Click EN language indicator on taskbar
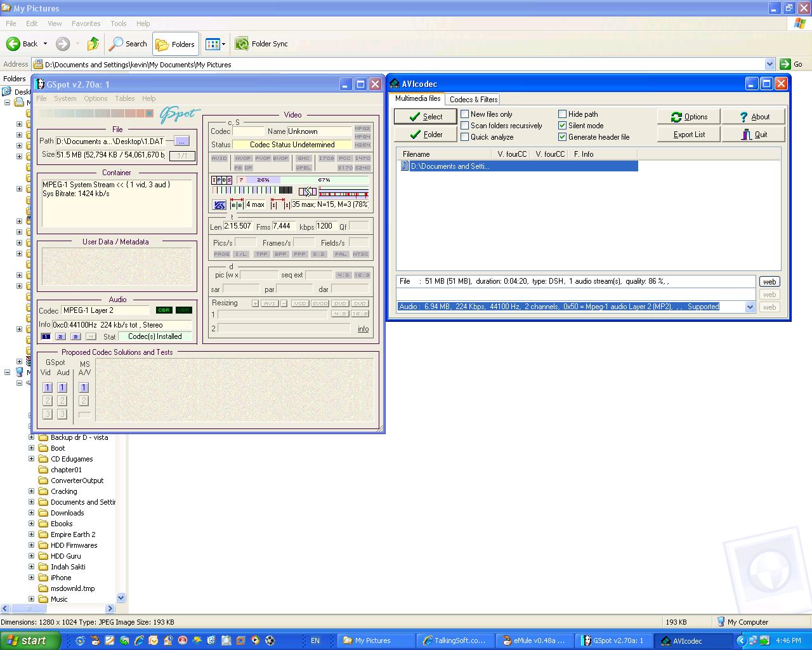Viewport: 812px width, 650px height. 315,640
